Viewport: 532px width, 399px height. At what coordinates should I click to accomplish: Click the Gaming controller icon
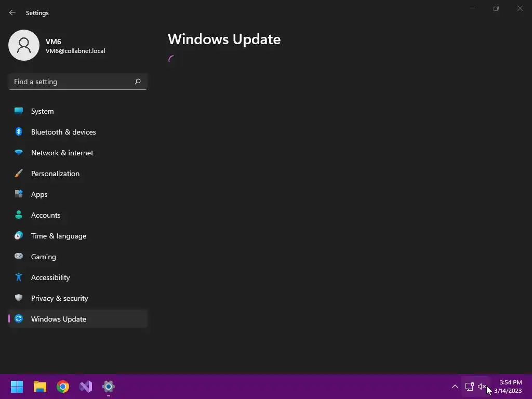pyautogui.click(x=19, y=256)
